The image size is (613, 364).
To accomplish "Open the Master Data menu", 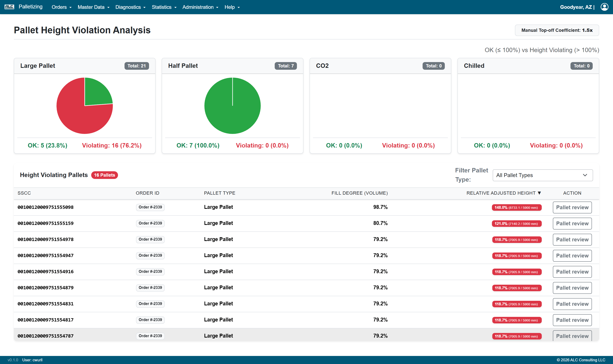I will (93, 7).
